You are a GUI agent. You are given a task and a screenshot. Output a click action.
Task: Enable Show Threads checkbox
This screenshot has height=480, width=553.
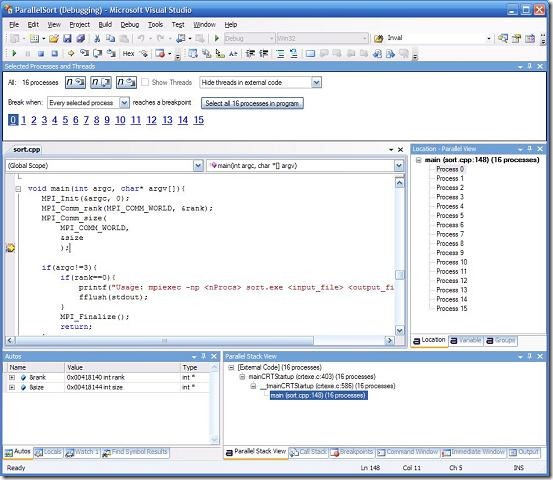click(x=145, y=82)
